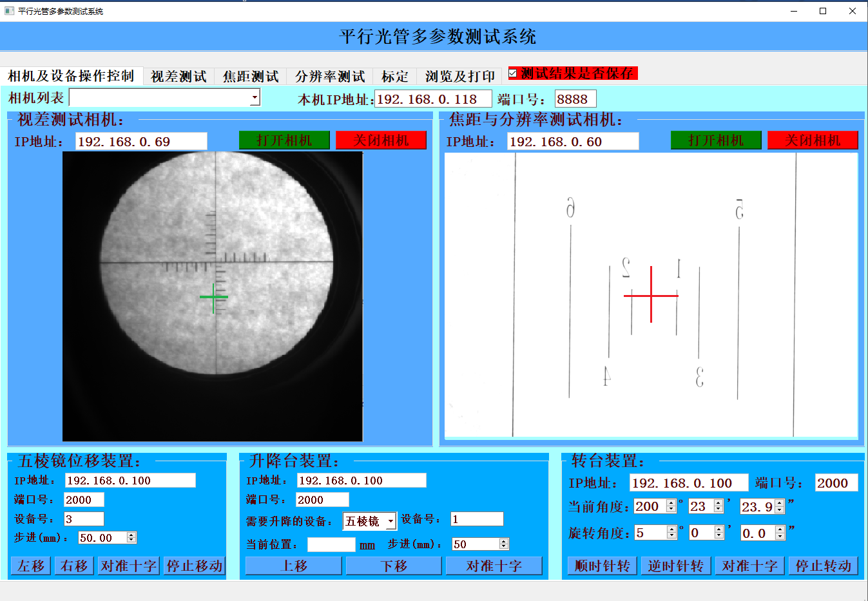Screen dimensions: 868x601
Task: Increase the 五棱镜 步进 value with the up arrow
Action: [x=131, y=535]
